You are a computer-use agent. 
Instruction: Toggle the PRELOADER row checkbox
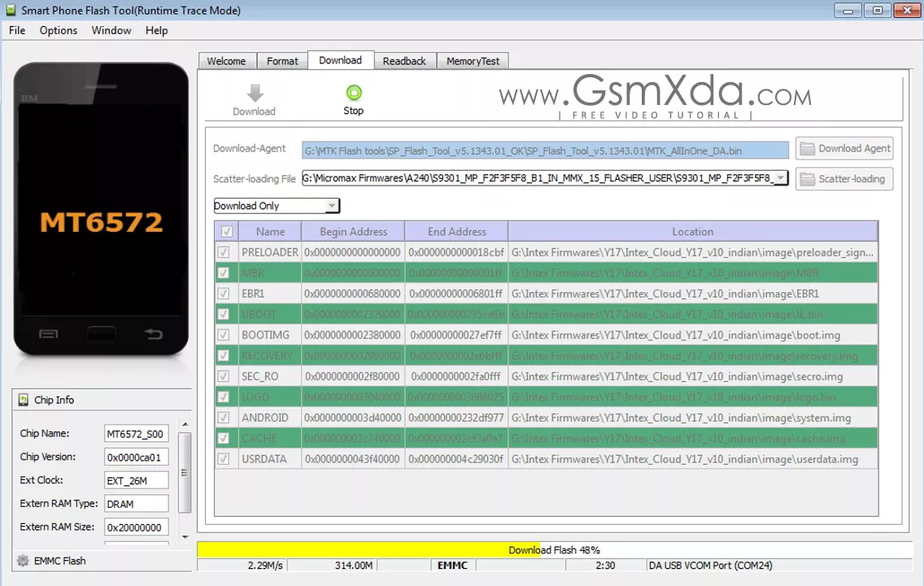(x=224, y=252)
